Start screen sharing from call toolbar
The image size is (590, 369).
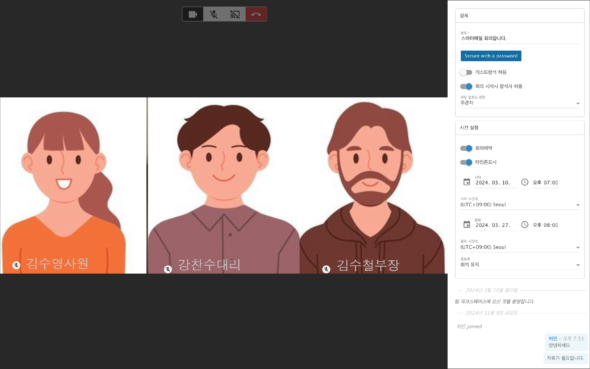coord(235,14)
